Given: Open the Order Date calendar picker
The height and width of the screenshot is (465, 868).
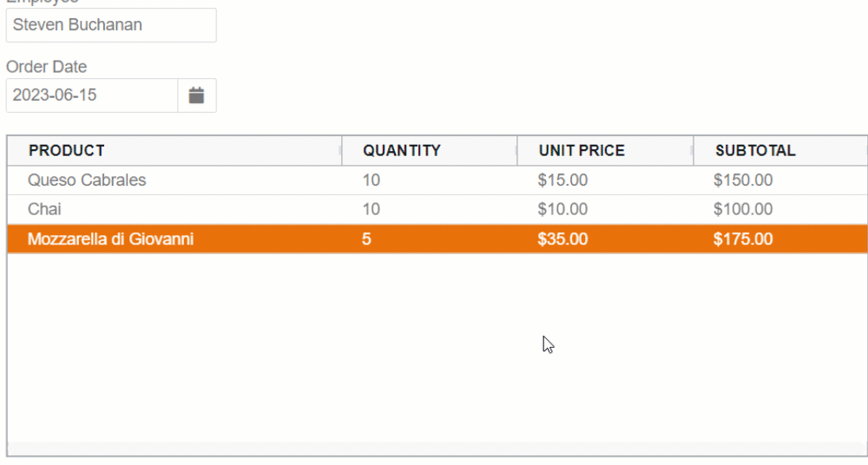Looking at the screenshot, I should click(197, 95).
